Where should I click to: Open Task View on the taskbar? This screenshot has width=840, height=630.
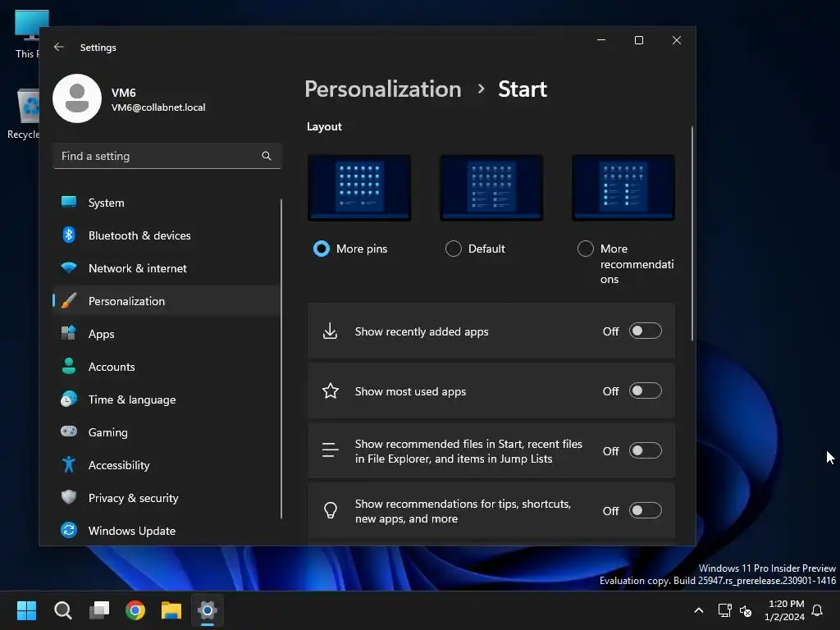[x=99, y=610]
